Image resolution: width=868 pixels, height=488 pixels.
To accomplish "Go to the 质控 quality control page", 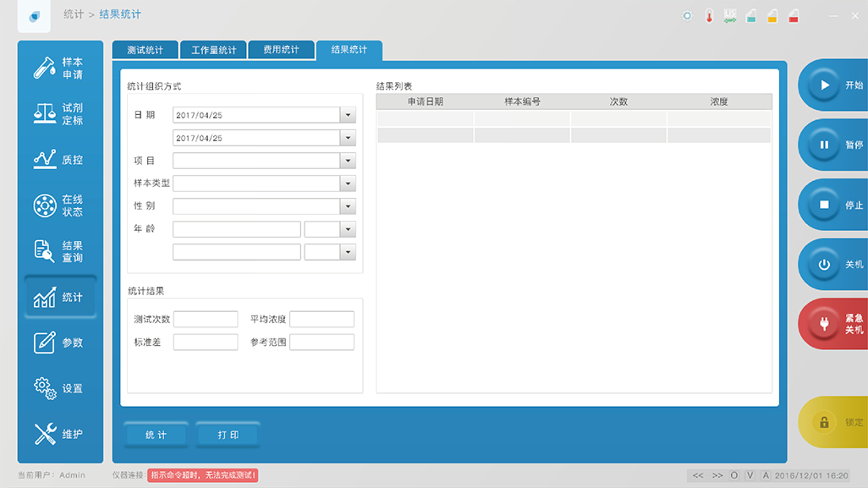I will coord(58,160).
